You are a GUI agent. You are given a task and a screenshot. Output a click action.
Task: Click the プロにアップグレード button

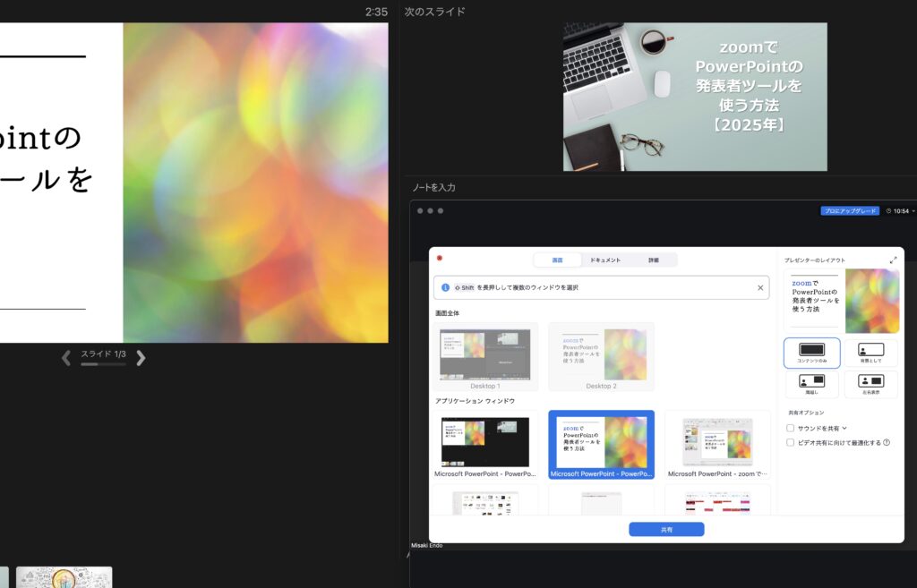[x=849, y=211]
